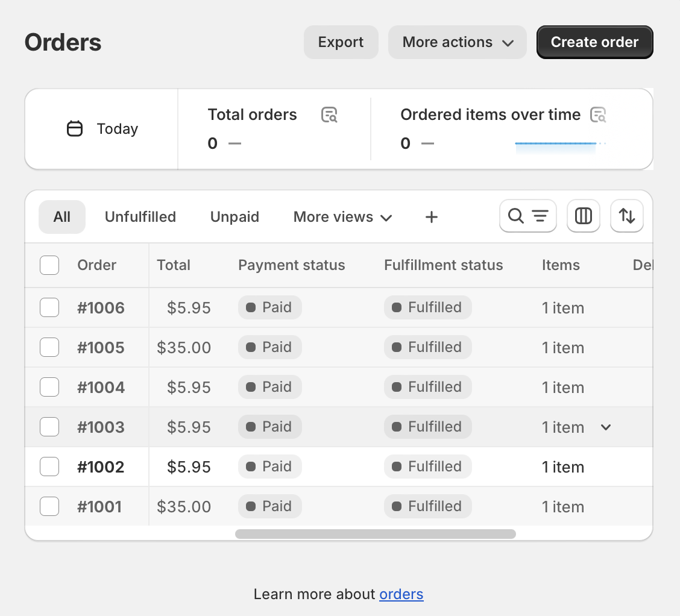680x616 pixels.
Task: Open the edit columns button
Action: (x=584, y=216)
